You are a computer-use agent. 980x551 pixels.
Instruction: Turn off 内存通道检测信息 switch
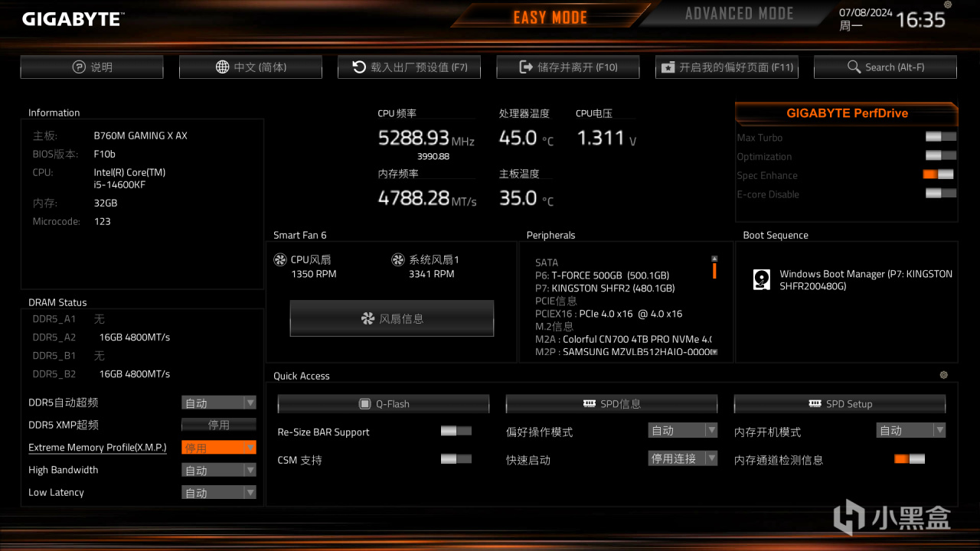[x=910, y=459]
